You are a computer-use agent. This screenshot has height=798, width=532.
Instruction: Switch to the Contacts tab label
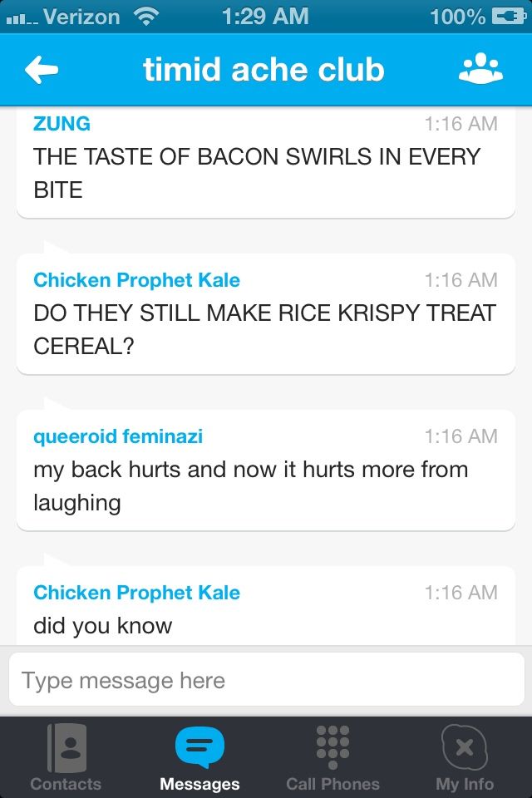(x=66, y=784)
